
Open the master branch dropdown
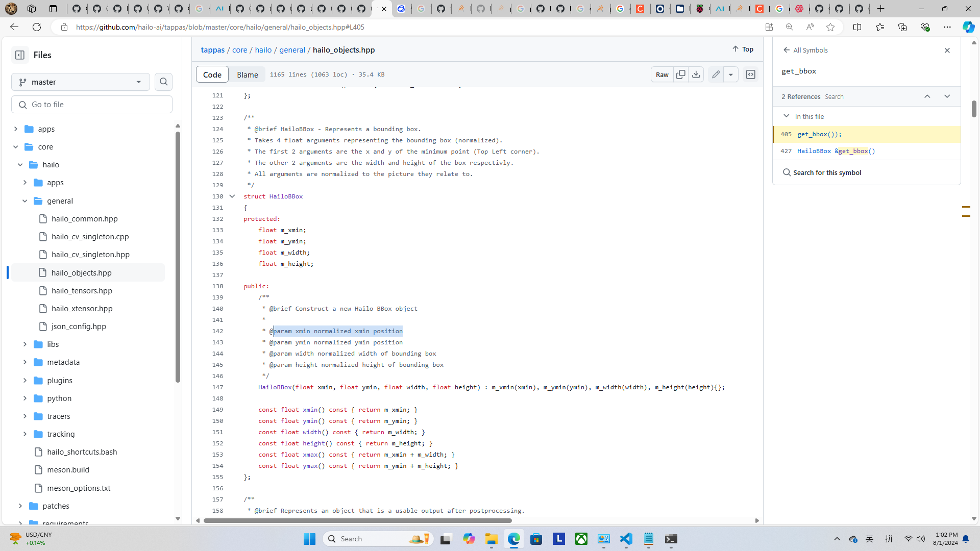click(x=81, y=82)
